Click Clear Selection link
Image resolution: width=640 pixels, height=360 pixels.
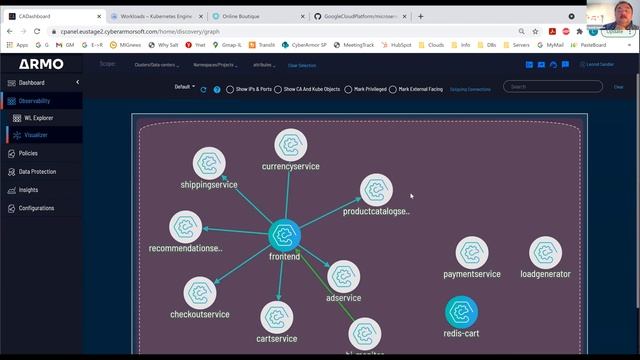click(302, 65)
